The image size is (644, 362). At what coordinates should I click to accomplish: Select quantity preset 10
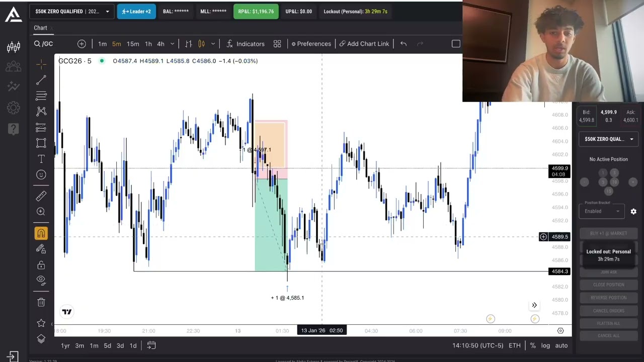(614, 182)
